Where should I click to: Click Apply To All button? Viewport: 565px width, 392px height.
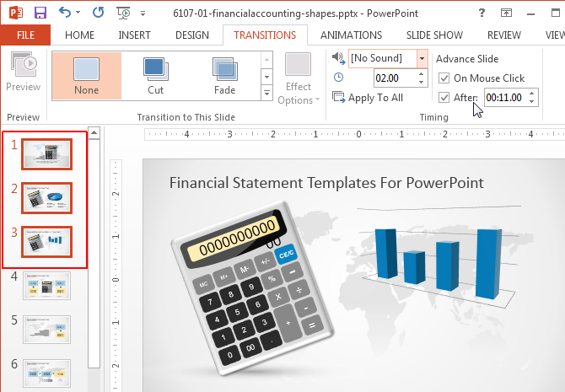coord(369,98)
